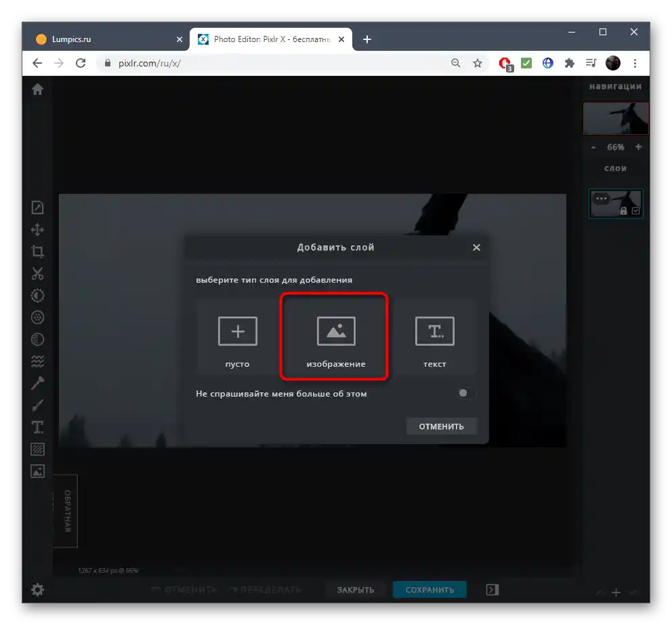Select the Cutout scissors tool
Image resolution: width=672 pixels, height=625 pixels.
click(37, 273)
